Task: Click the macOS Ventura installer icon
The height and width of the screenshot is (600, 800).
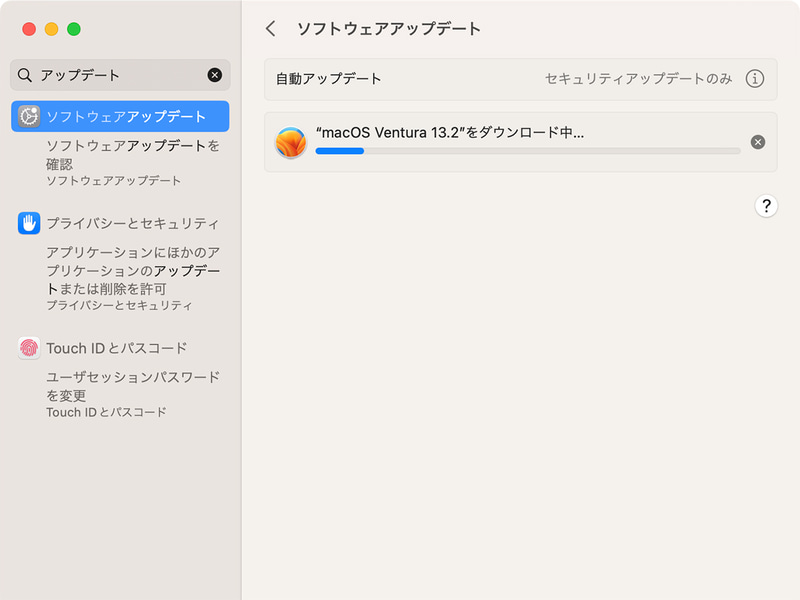Action: [291, 142]
